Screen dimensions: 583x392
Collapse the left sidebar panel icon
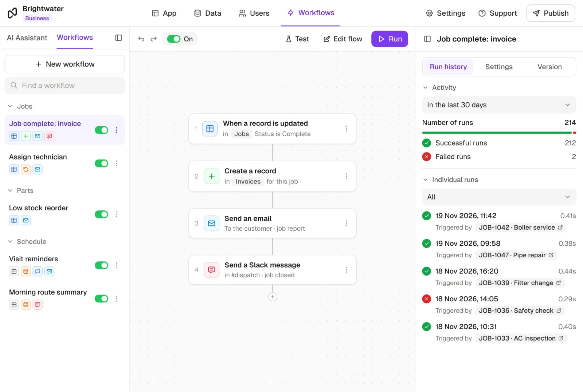click(118, 38)
